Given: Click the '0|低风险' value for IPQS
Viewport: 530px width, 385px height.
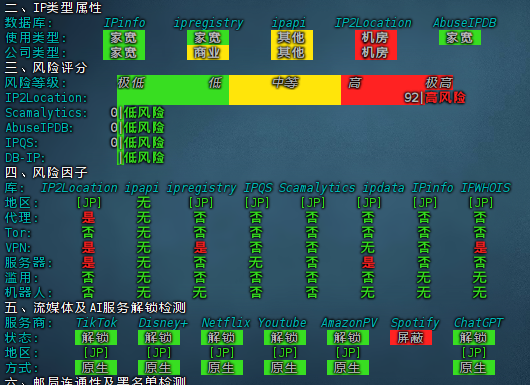Looking at the screenshot, I should coord(137,143).
